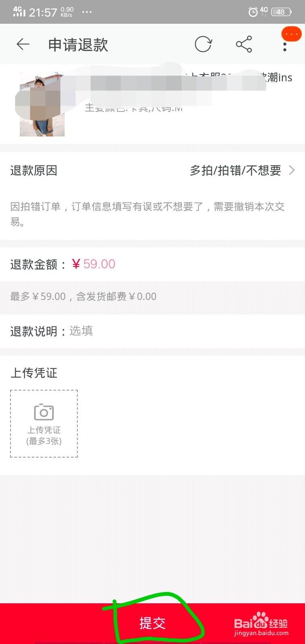The height and width of the screenshot is (644, 305).
Task: Tap the camera icon to upload proof
Action: [44, 412]
